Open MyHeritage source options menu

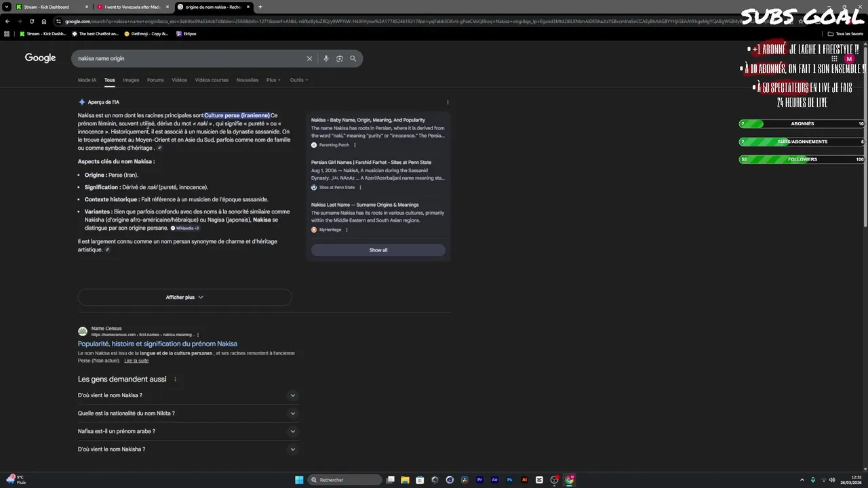(x=347, y=230)
